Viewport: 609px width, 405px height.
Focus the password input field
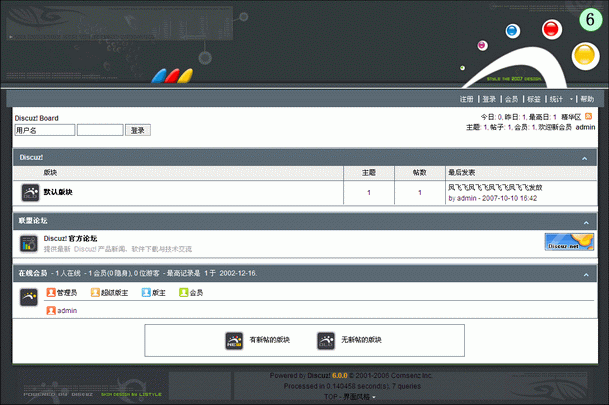[x=100, y=130]
